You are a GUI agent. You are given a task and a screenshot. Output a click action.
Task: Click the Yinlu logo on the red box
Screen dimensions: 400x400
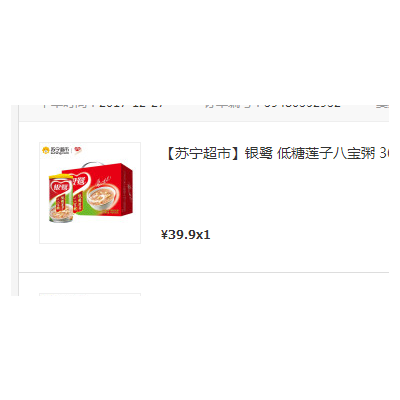tap(79, 182)
